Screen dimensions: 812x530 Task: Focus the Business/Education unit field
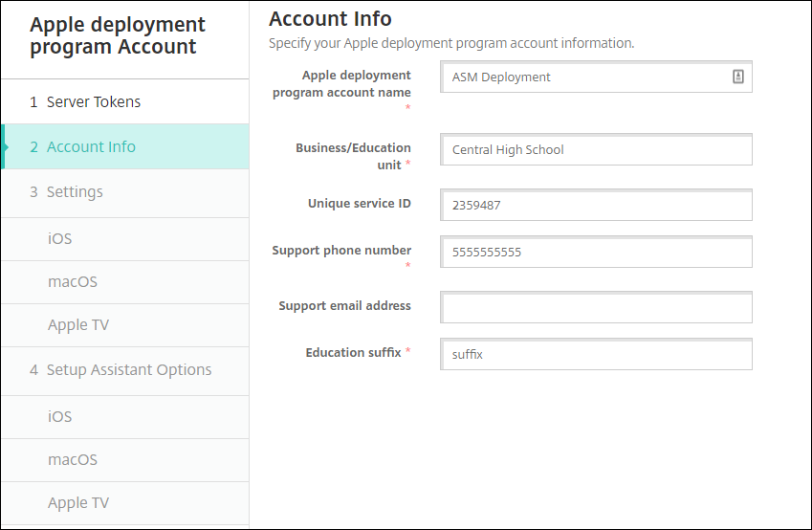tap(596, 150)
